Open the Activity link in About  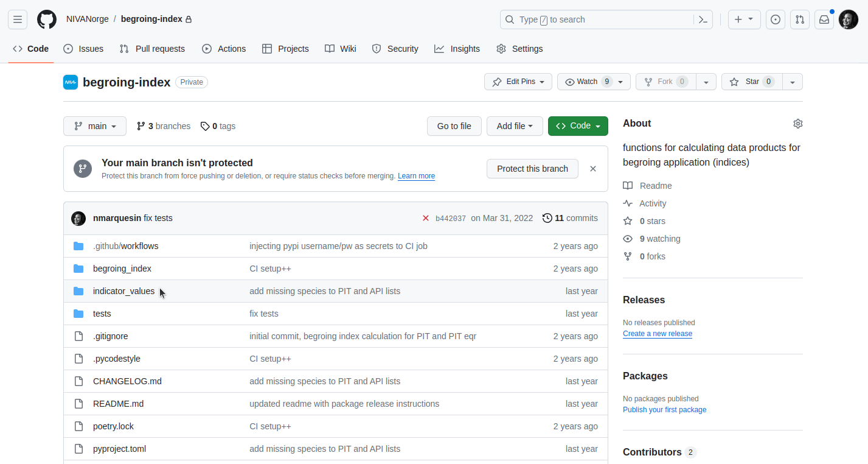[x=645, y=203]
